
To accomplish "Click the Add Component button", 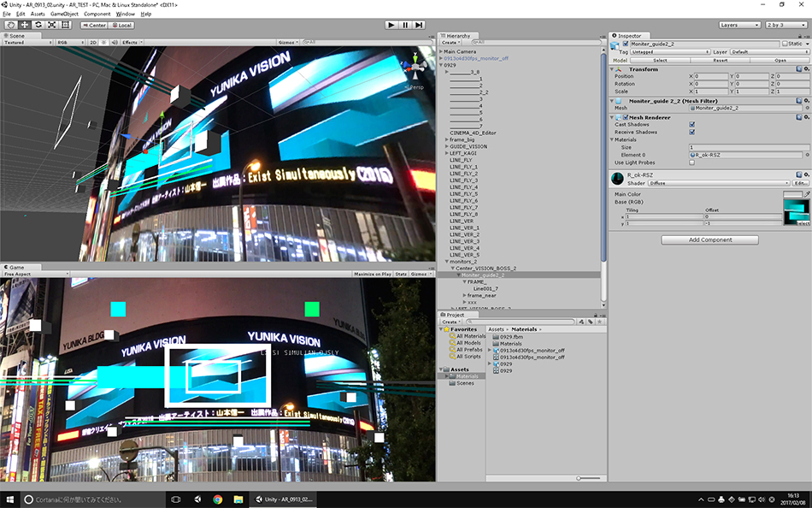I will click(x=709, y=239).
